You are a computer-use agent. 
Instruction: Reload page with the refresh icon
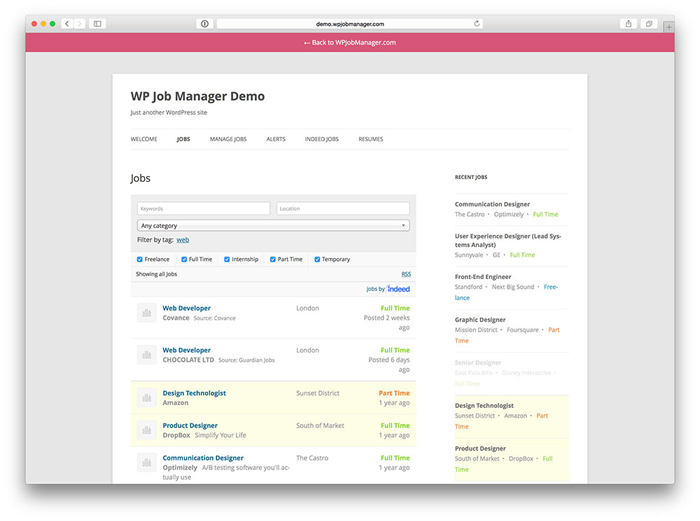(x=477, y=24)
